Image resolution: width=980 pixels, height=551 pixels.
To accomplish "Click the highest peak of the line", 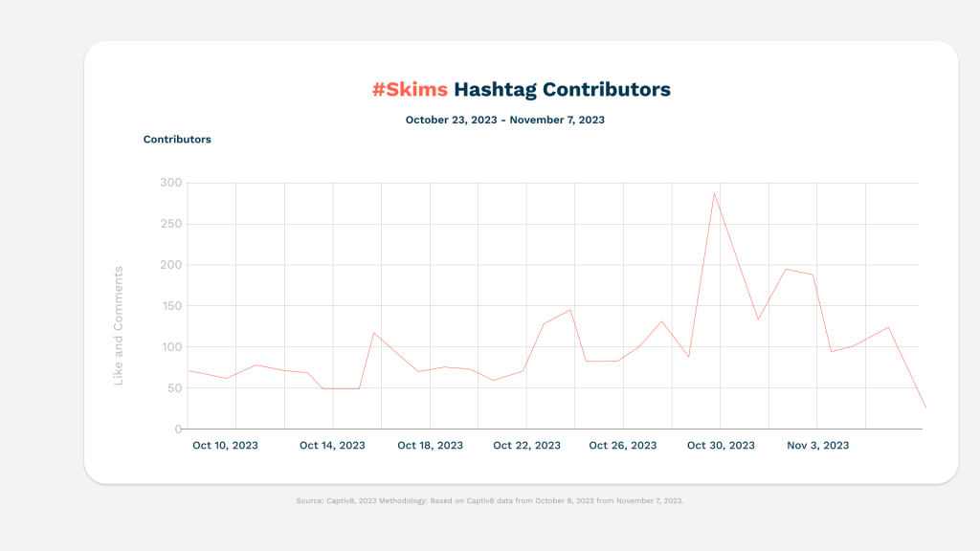I will tap(714, 193).
